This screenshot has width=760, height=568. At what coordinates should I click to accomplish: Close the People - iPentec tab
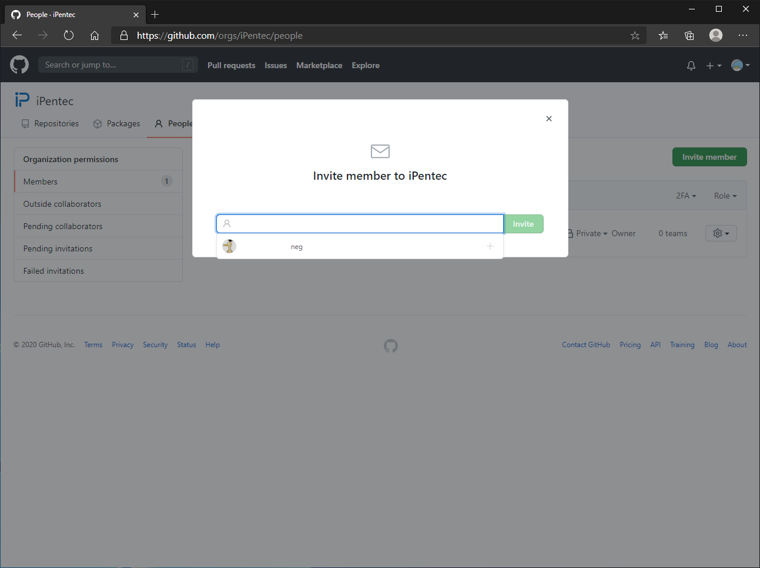[x=136, y=15]
